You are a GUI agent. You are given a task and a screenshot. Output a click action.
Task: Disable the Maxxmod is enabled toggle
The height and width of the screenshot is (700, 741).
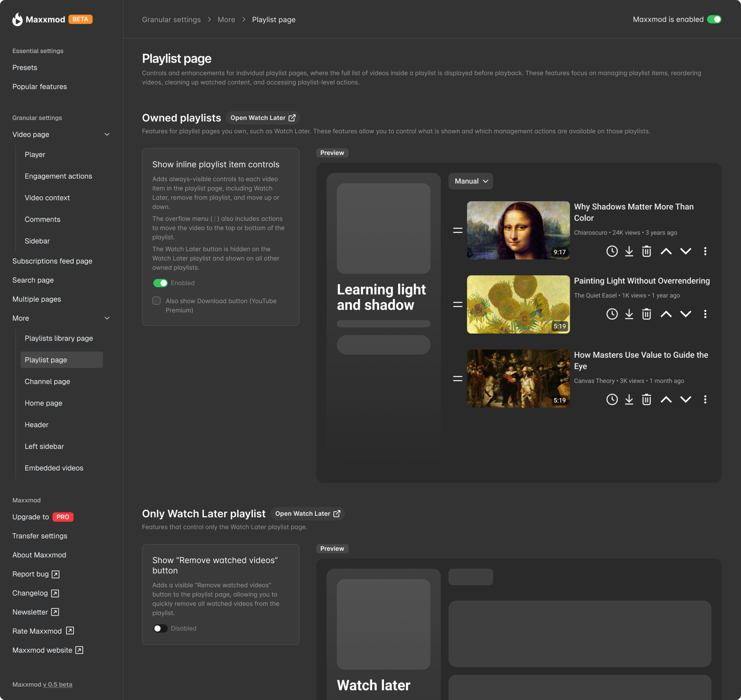click(714, 19)
